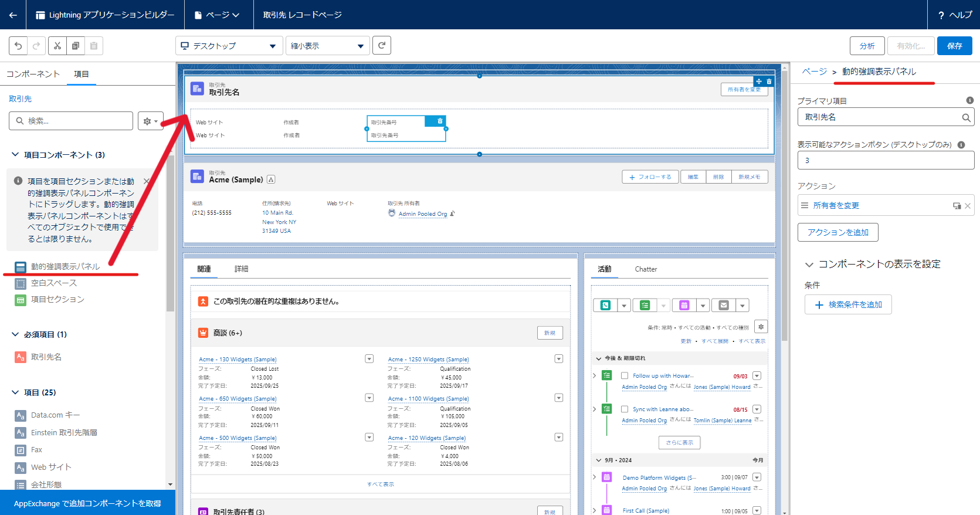Cut the selected component
The image size is (980, 515).
tap(57, 46)
